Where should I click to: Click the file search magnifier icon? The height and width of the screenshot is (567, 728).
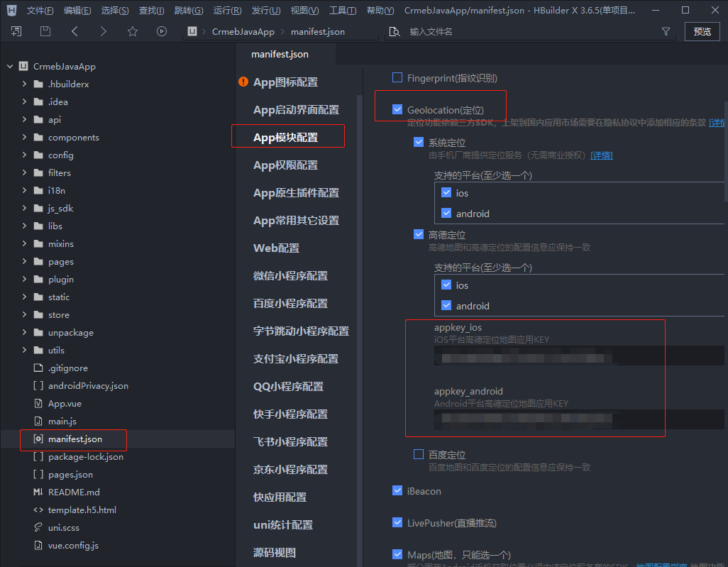coord(395,31)
